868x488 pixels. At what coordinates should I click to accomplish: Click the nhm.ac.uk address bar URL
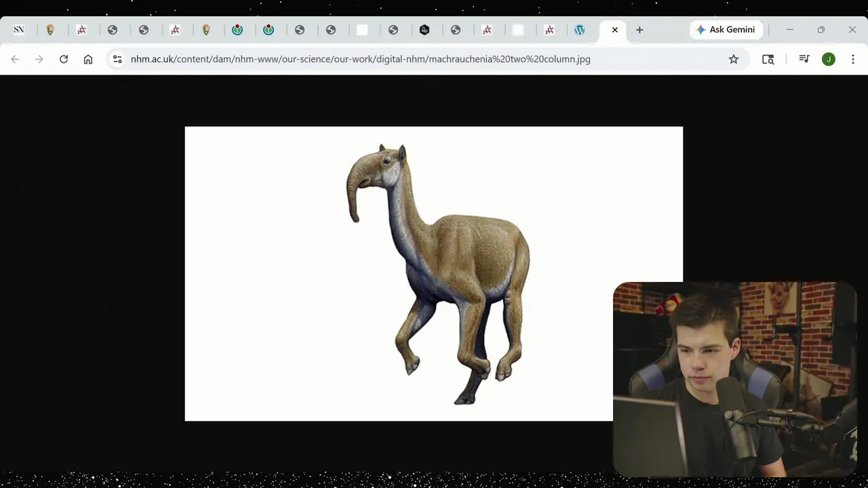tap(361, 59)
